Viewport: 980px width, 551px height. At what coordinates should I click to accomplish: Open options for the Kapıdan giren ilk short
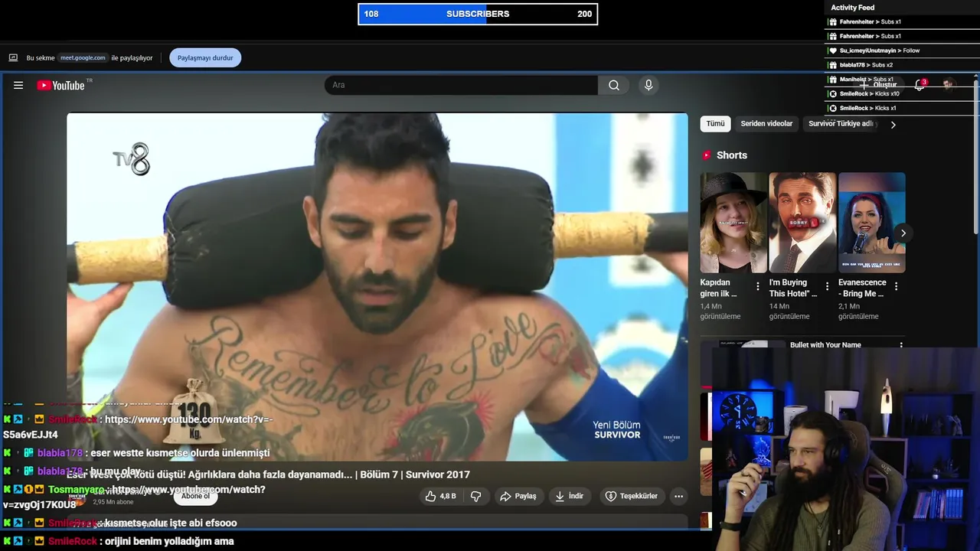click(x=758, y=286)
